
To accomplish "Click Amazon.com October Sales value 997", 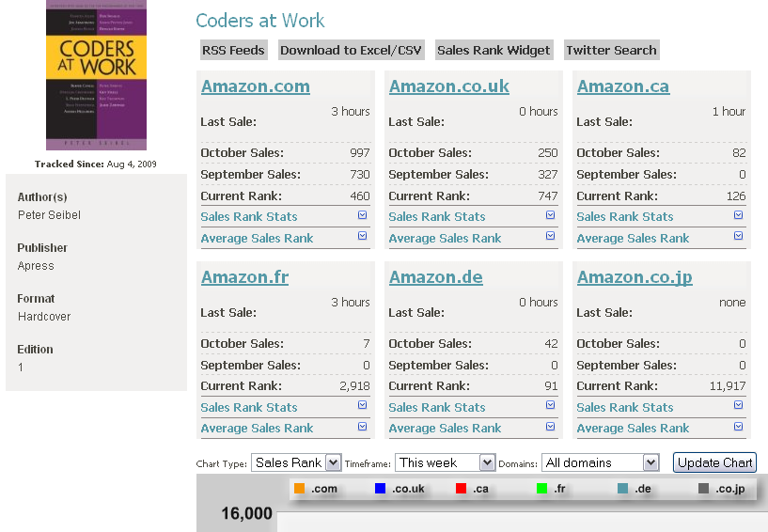I will pyautogui.click(x=359, y=153).
